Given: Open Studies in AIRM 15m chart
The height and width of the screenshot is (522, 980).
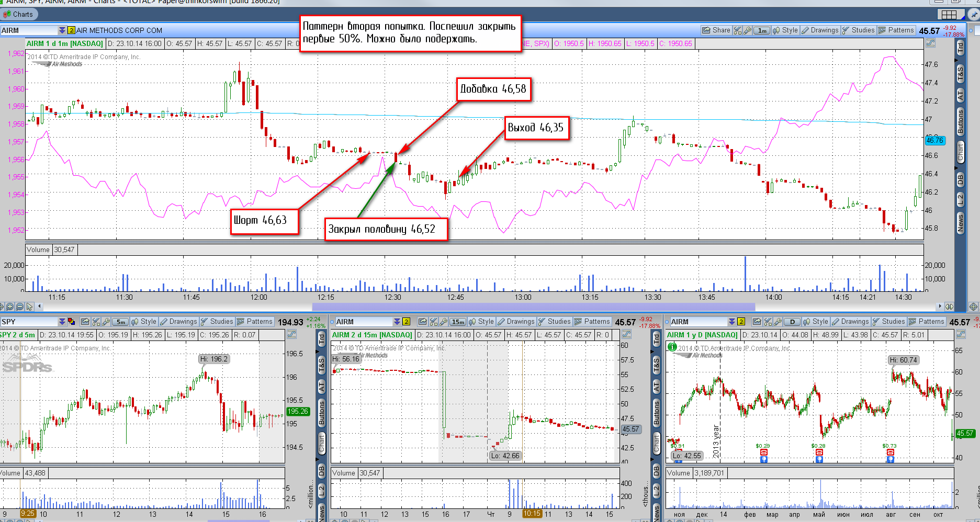Looking at the screenshot, I should click(555, 322).
